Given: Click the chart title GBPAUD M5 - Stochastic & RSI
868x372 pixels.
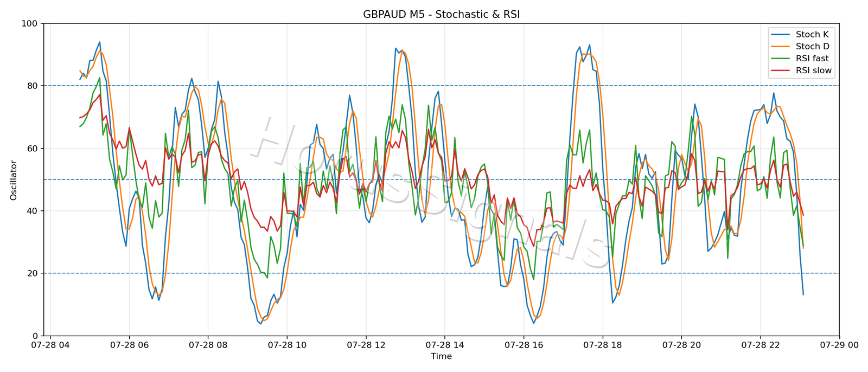Looking at the screenshot, I should click(x=441, y=15).
